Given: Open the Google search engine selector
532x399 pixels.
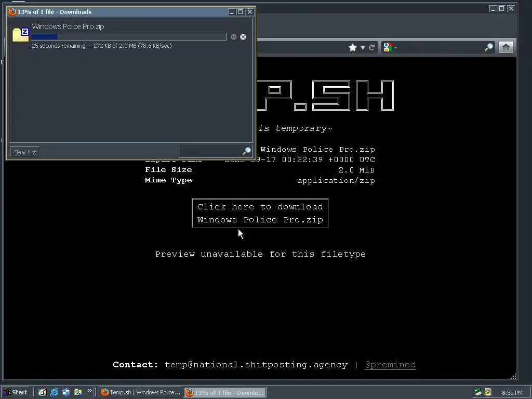Looking at the screenshot, I should point(390,47).
